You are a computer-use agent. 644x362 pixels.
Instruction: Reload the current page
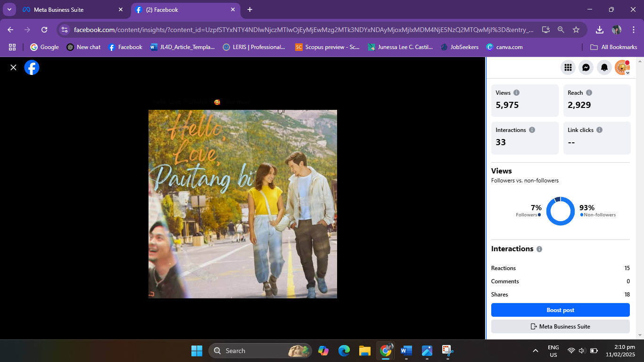[44, 30]
